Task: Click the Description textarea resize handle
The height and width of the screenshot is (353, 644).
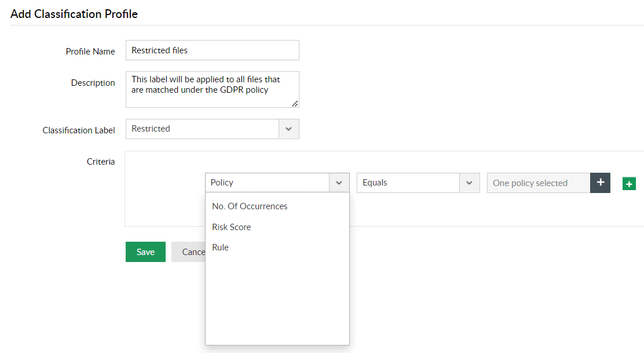Action: click(x=295, y=104)
